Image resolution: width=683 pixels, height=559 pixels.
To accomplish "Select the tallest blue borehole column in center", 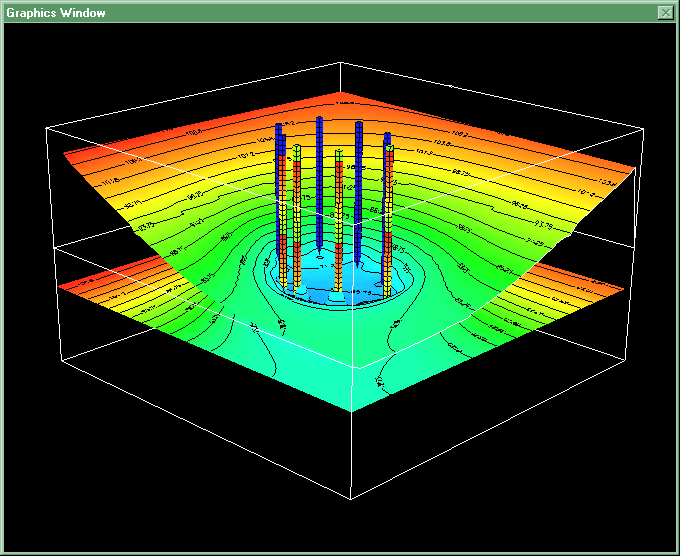I will coord(319,180).
